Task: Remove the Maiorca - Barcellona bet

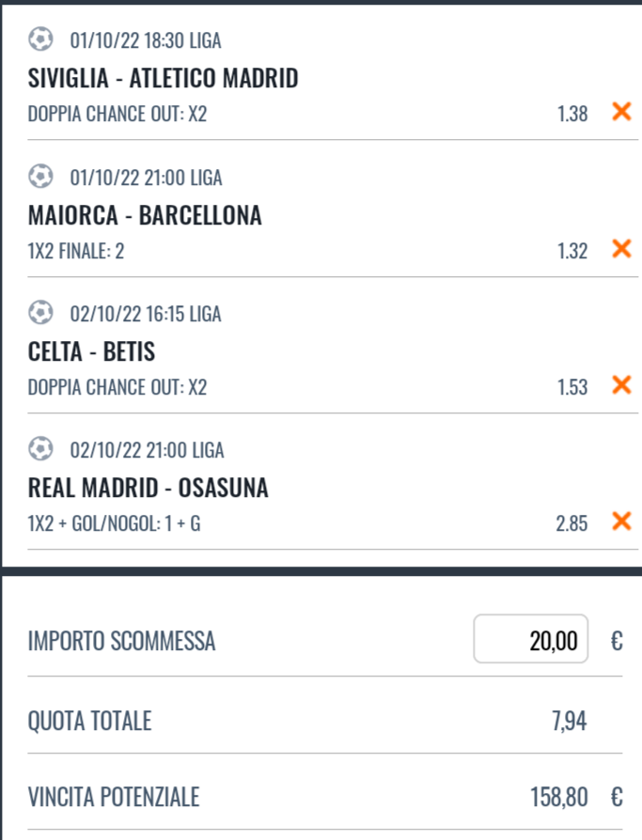Action: pos(621,249)
